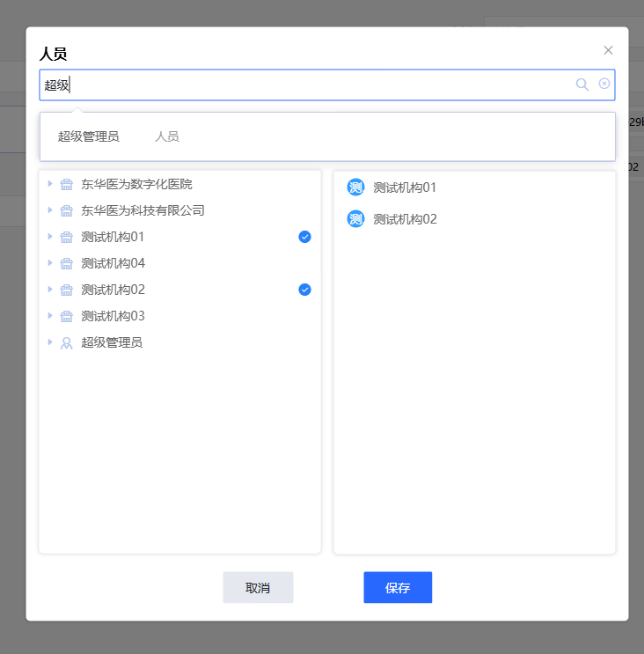This screenshot has width=644, height=654.
Task: Click the person icon beside 超级管理员 in tree
Action: click(x=66, y=343)
